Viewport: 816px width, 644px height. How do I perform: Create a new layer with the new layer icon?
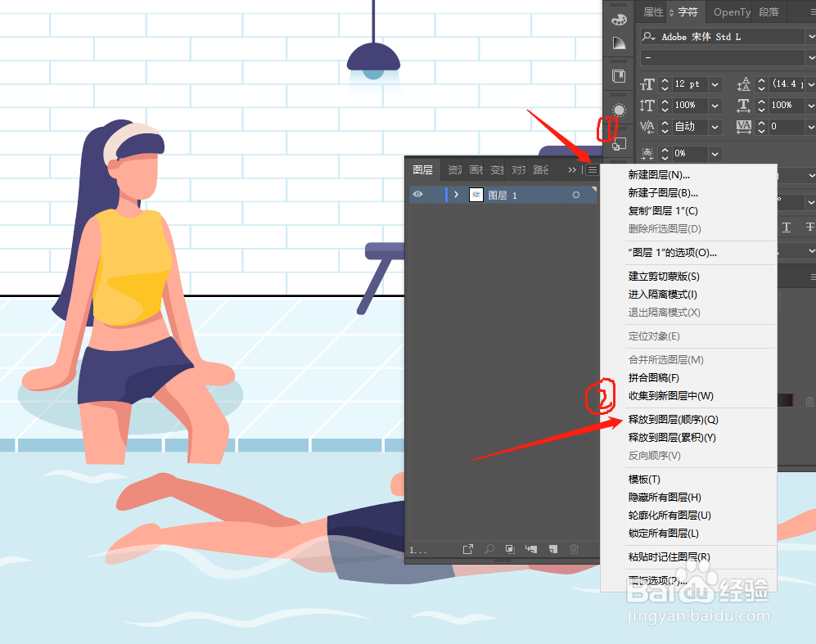coord(553,549)
